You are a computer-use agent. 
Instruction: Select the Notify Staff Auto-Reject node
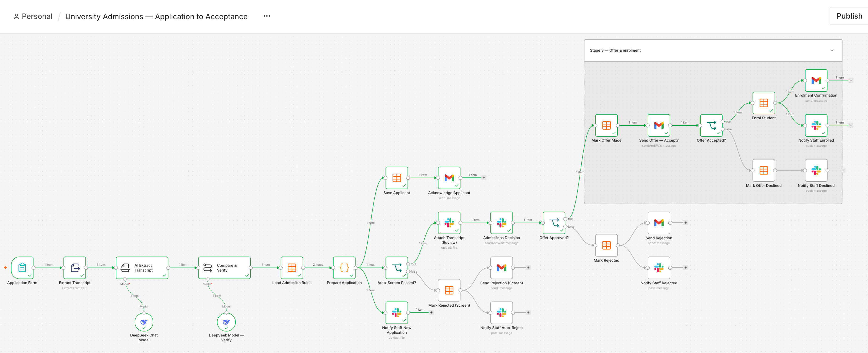[501, 313]
